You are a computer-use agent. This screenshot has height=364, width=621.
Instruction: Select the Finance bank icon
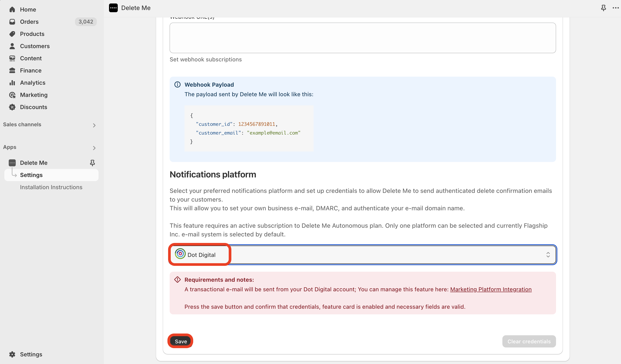click(12, 70)
